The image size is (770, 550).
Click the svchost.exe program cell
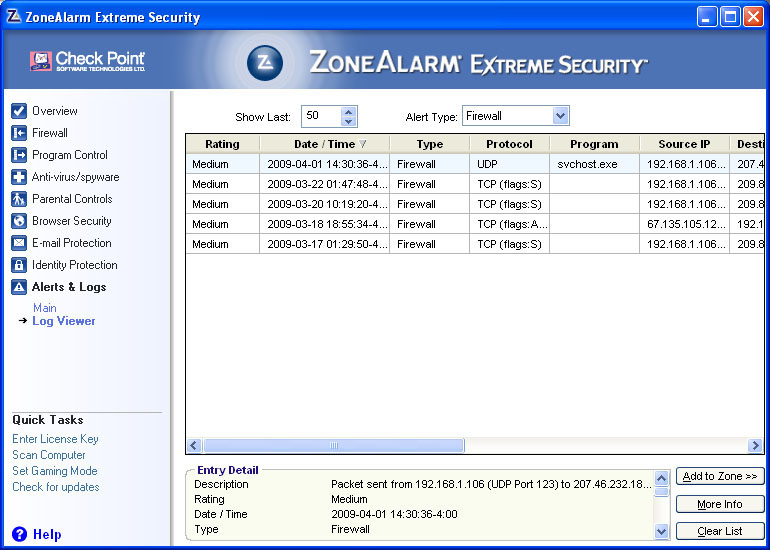click(594, 164)
